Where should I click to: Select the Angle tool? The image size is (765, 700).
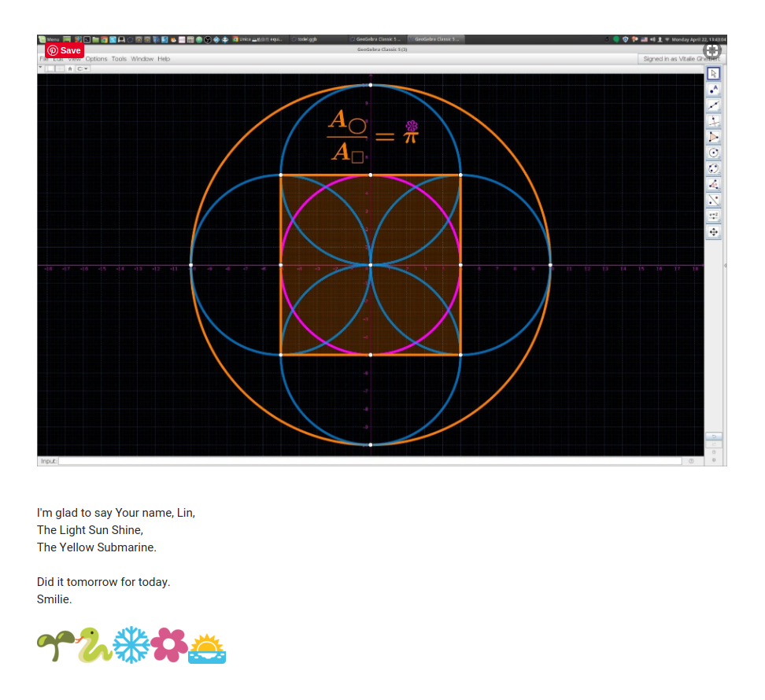click(x=713, y=184)
